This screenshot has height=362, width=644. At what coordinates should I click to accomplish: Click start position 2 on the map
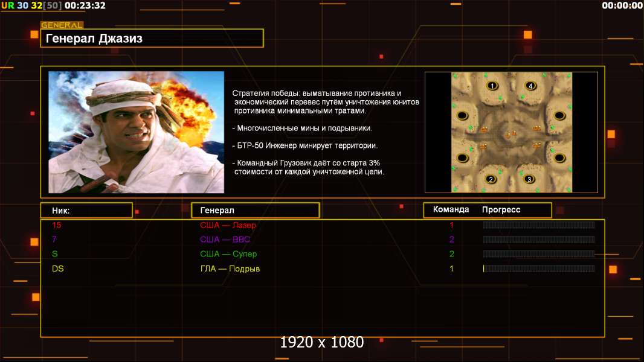point(491,179)
